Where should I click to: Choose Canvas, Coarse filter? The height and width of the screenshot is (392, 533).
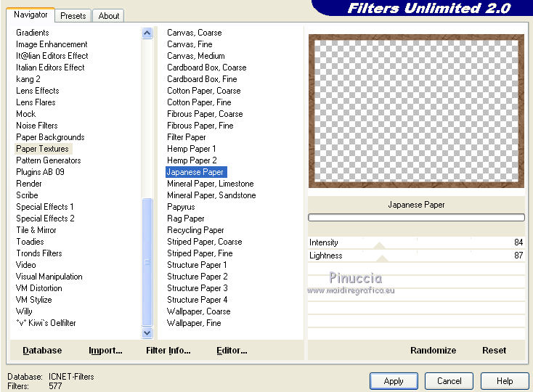195,33
